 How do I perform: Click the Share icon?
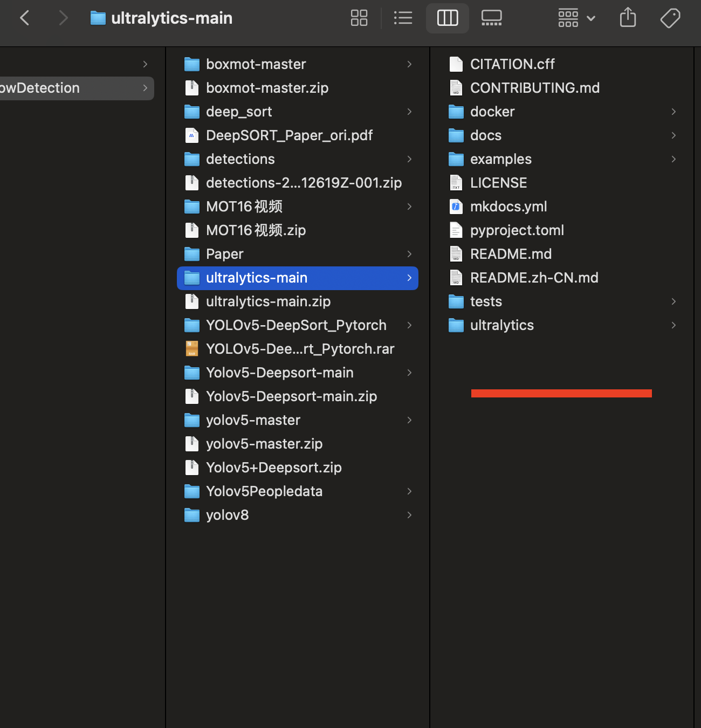628,18
